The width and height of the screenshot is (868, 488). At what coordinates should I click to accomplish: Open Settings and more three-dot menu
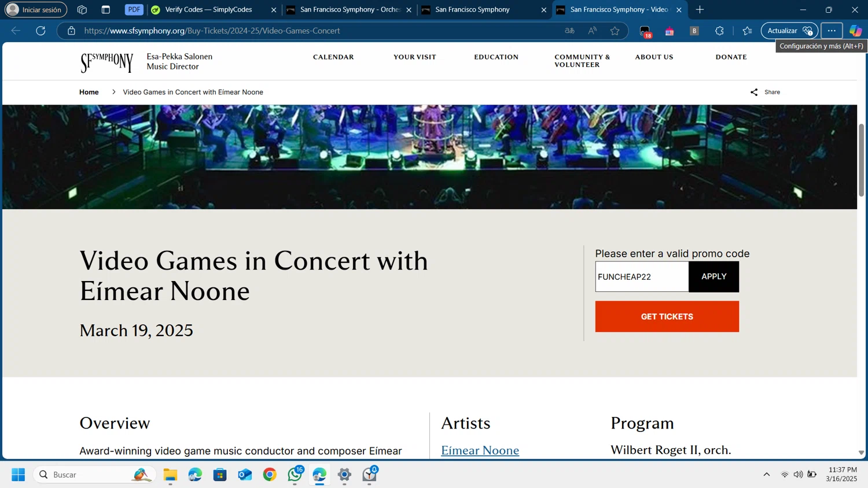coord(832,31)
